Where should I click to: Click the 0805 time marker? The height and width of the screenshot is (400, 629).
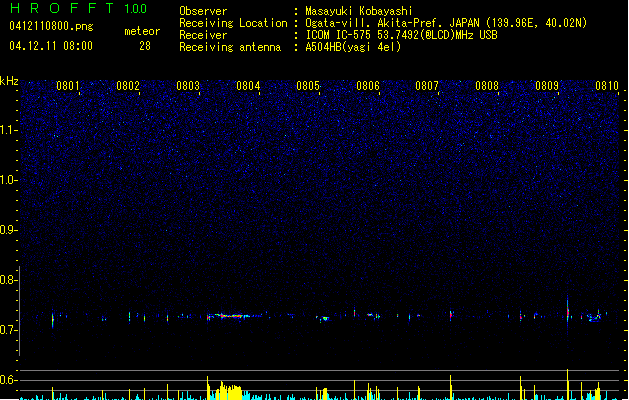[x=308, y=86]
